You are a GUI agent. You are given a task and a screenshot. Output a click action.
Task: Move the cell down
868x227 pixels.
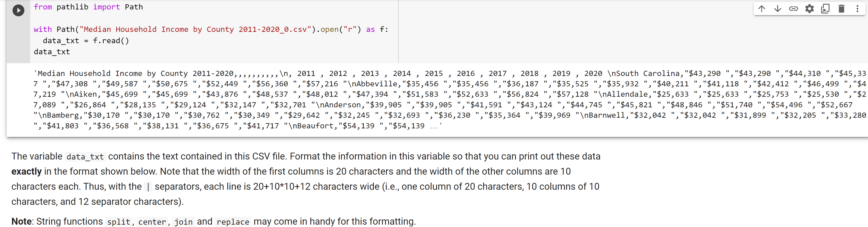[x=777, y=9]
